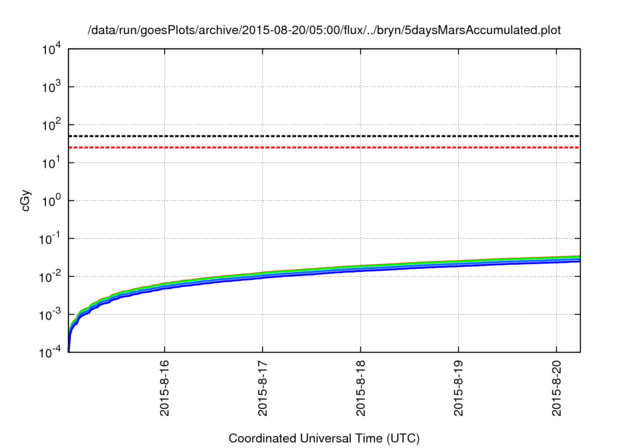Click the 2015-8-20 date label
This screenshot has width=640, height=448.
click(x=556, y=388)
